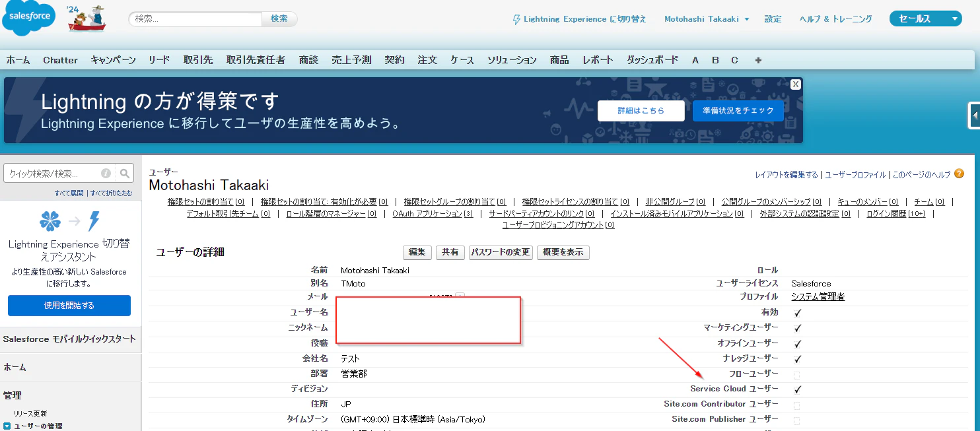Click the 使用を開始する button
This screenshot has width=980, height=431.
coord(69,306)
